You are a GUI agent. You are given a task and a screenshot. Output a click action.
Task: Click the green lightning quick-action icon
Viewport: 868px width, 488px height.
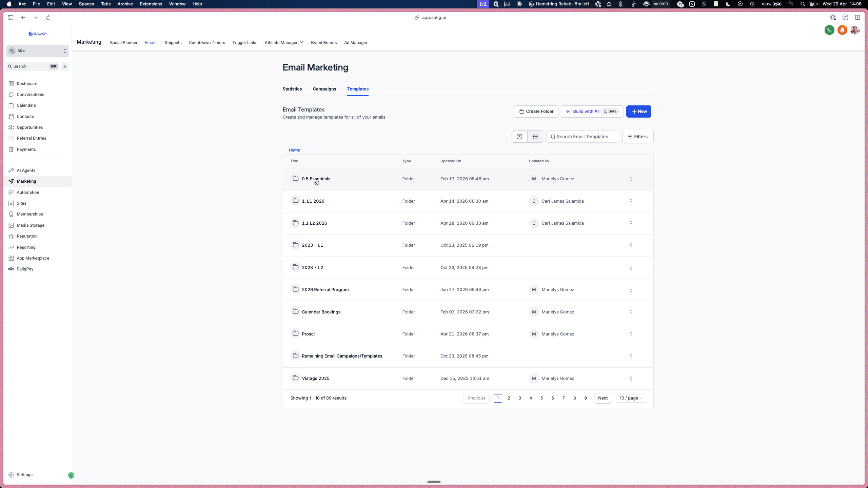pyautogui.click(x=65, y=66)
